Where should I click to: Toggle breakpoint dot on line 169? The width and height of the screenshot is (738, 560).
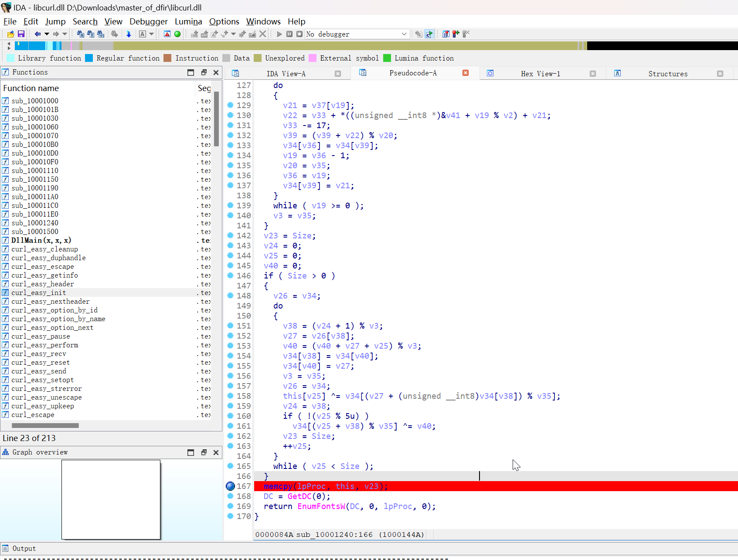(231, 506)
